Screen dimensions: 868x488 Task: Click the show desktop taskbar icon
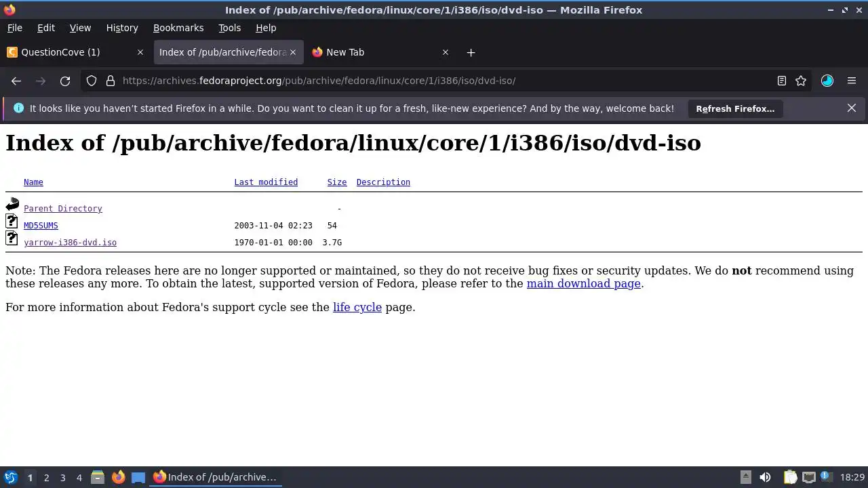coord(138,477)
